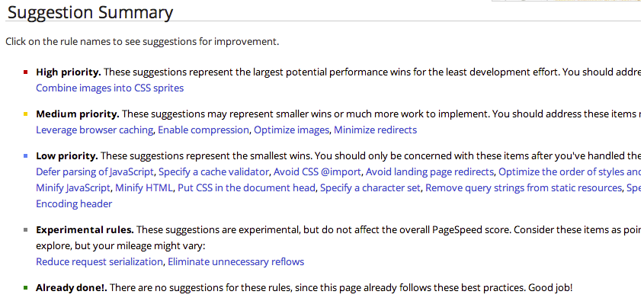Open the Reduce request serialization rule

99,262
